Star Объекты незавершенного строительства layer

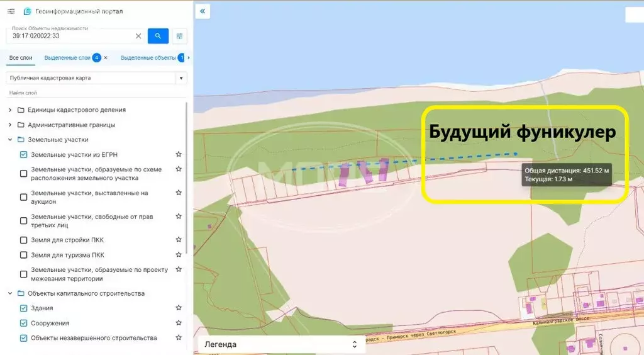point(179,338)
